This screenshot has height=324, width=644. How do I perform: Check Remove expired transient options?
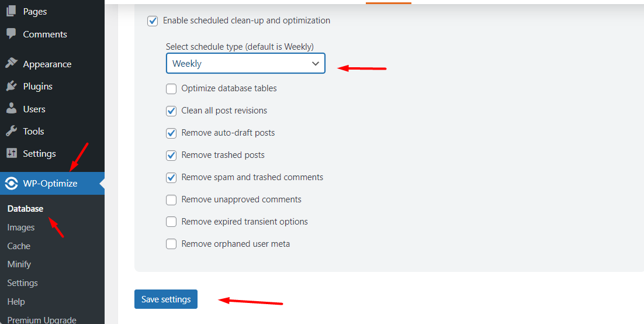pyautogui.click(x=171, y=222)
